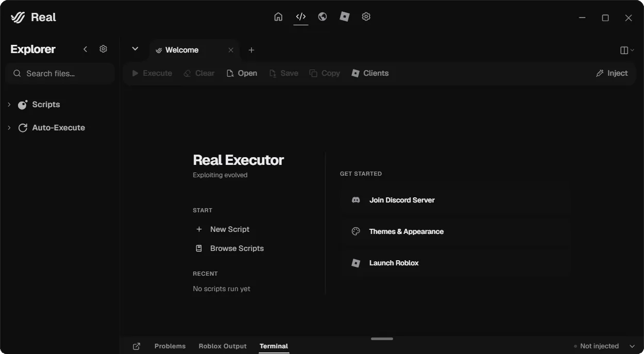Click the Launch Roblox icon
Screen dimensions: 644x354
[x=355, y=263]
